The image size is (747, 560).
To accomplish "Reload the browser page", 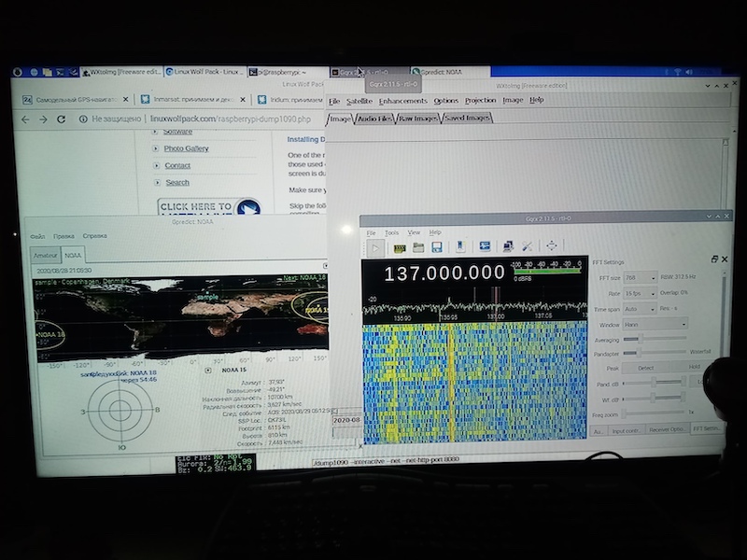I will 62,119.
